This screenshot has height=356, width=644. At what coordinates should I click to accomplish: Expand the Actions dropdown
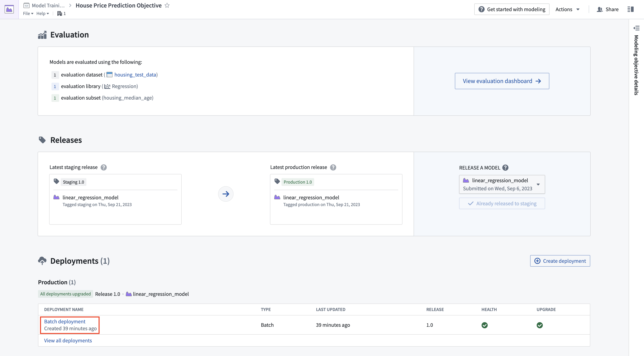tap(567, 9)
